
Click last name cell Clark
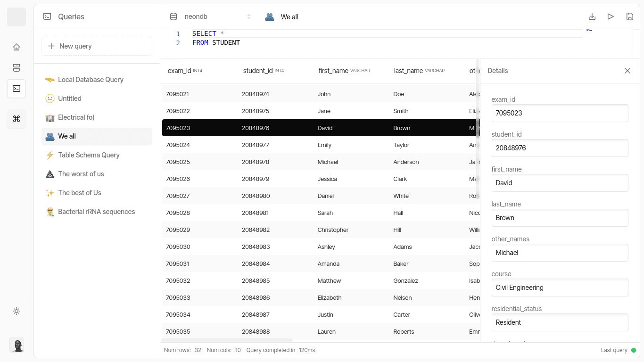click(x=400, y=179)
